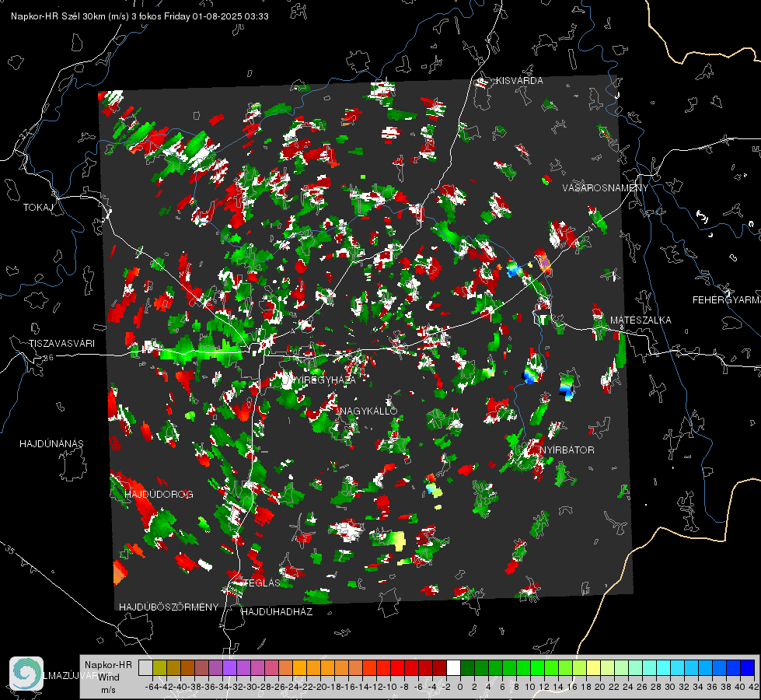761x700 pixels.
Task: Click the TISZAVASVÁRI city label
Action: point(61,344)
